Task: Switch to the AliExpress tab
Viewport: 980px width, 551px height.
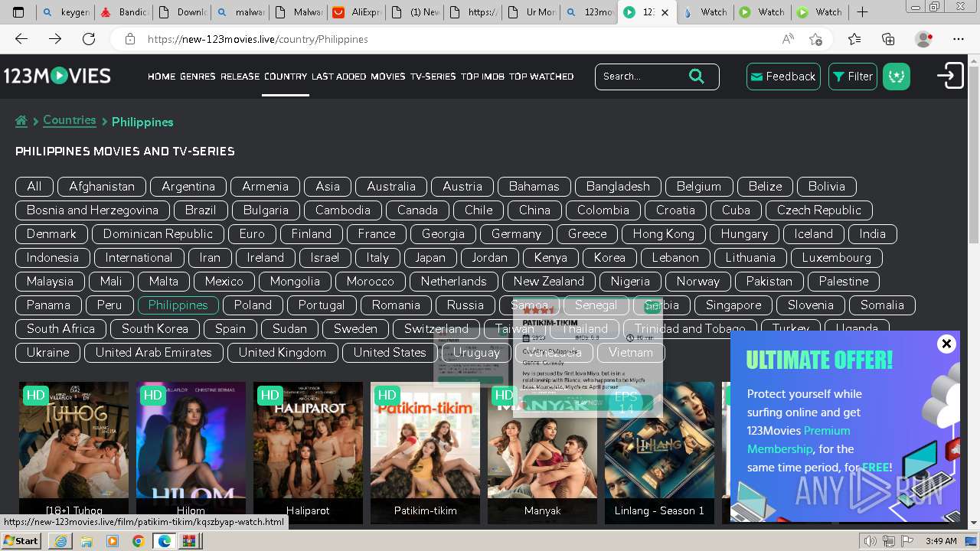Action: tap(356, 12)
